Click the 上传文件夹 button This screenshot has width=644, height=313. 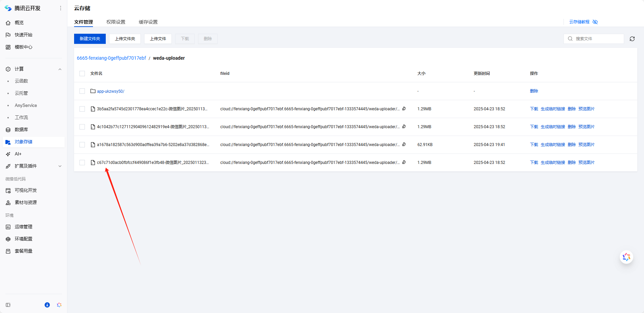point(125,39)
